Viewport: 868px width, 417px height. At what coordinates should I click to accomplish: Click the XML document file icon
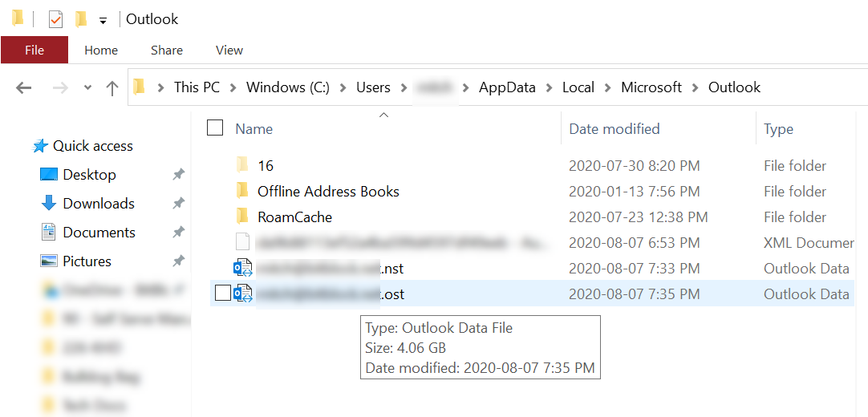(242, 242)
